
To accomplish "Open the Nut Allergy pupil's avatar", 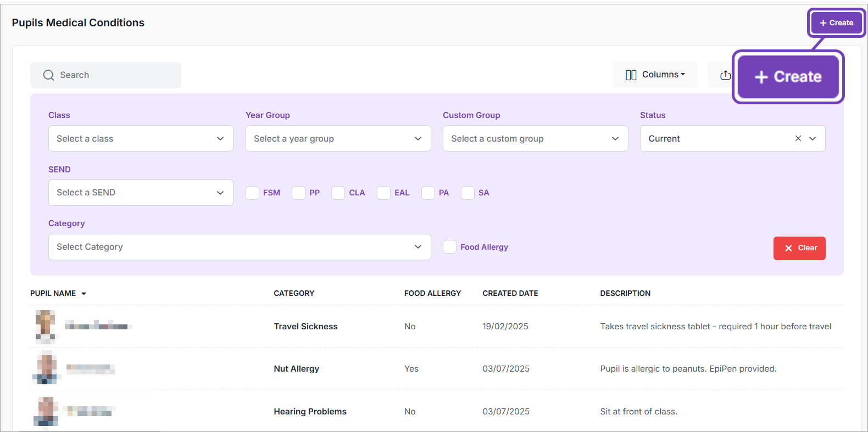I will tap(46, 369).
